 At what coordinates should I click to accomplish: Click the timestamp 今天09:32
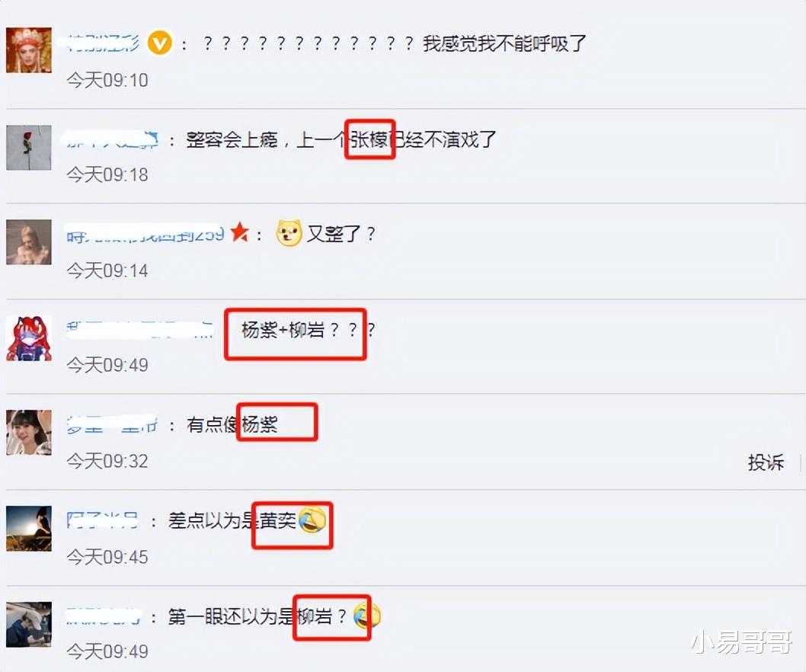[107, 461]
